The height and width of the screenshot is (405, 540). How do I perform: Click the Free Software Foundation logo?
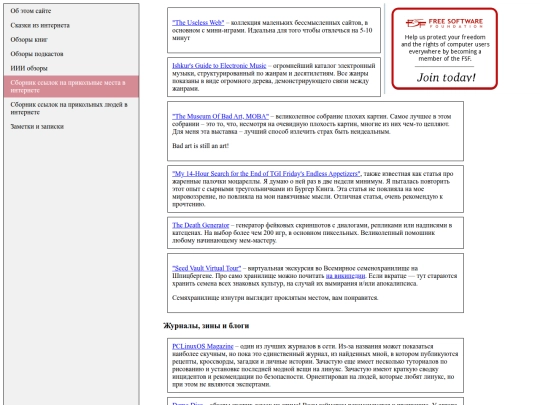444,23
